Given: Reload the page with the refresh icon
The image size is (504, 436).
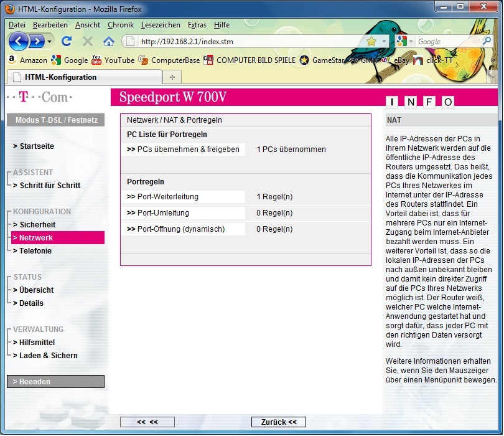Looking at the screenshot, I should click(x=67, y=41).
